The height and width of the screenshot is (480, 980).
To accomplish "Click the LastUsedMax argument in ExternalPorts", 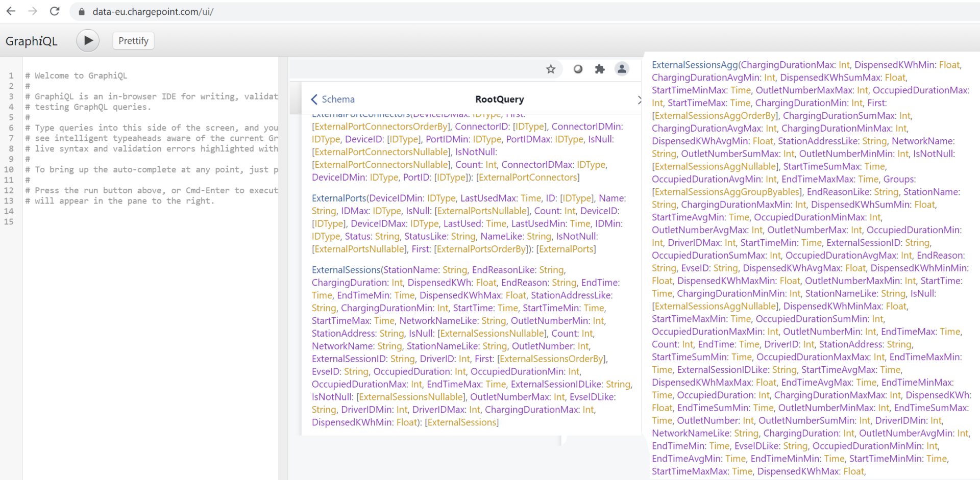I will (489, 198).
